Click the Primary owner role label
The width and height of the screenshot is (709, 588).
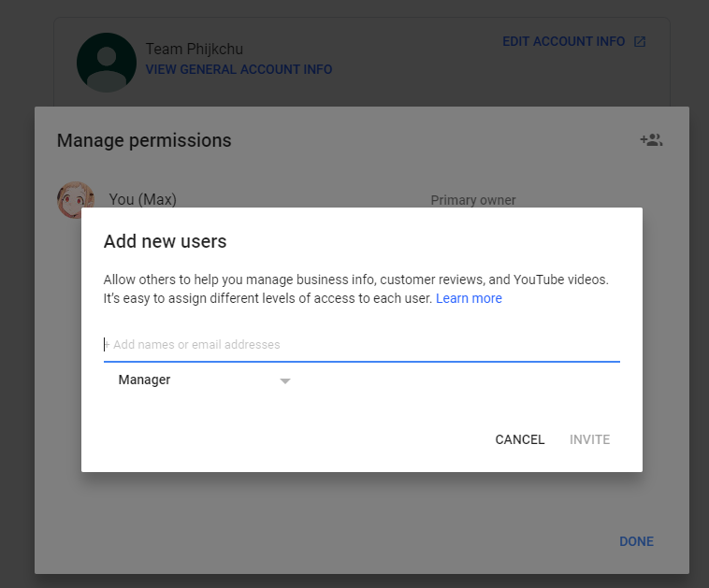pos(473,200)
